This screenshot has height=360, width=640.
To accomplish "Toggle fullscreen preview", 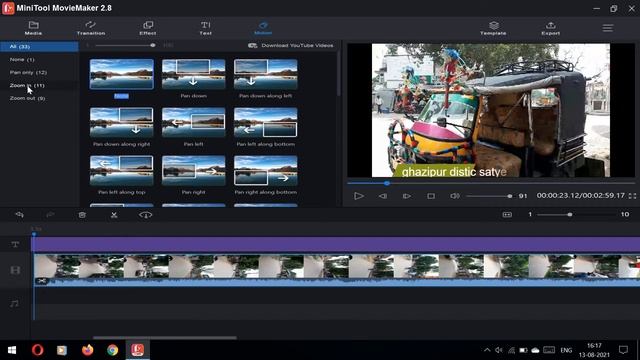I will 633,196.
